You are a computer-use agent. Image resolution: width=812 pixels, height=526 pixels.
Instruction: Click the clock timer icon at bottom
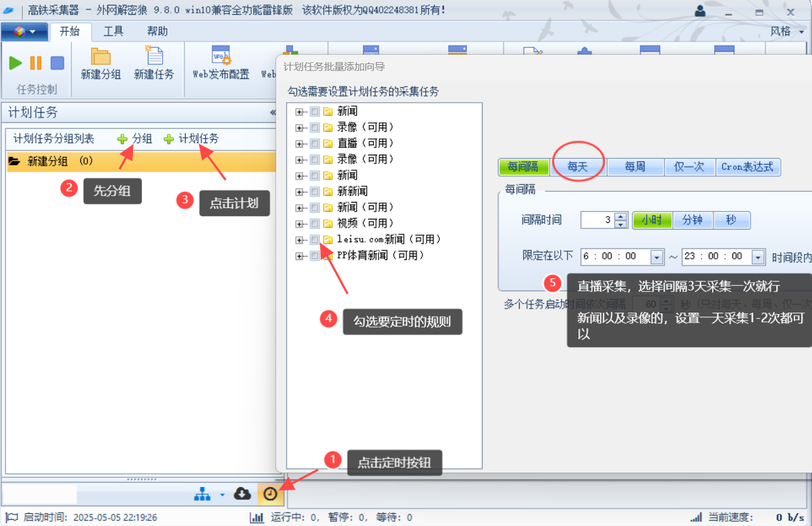270,494
